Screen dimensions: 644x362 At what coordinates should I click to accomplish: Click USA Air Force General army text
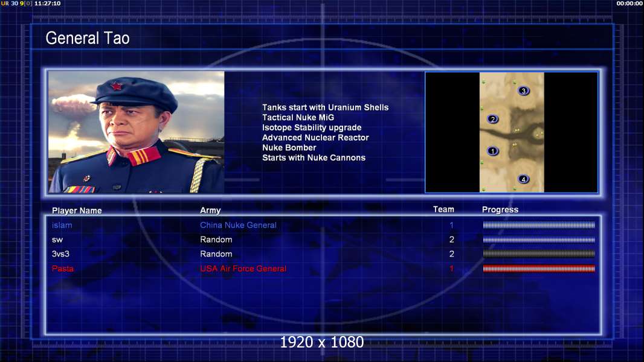click(243, 268)
